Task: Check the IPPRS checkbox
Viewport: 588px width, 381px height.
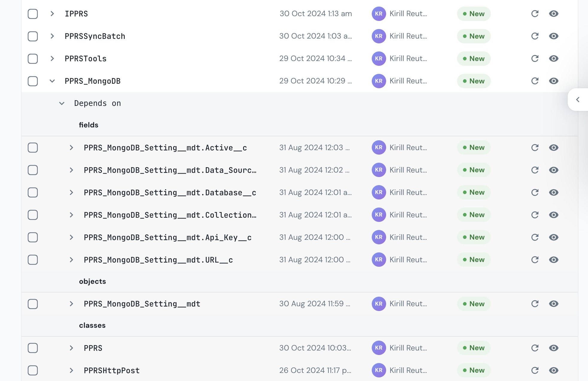Action: pyautogui.click(x=33, y=14)
